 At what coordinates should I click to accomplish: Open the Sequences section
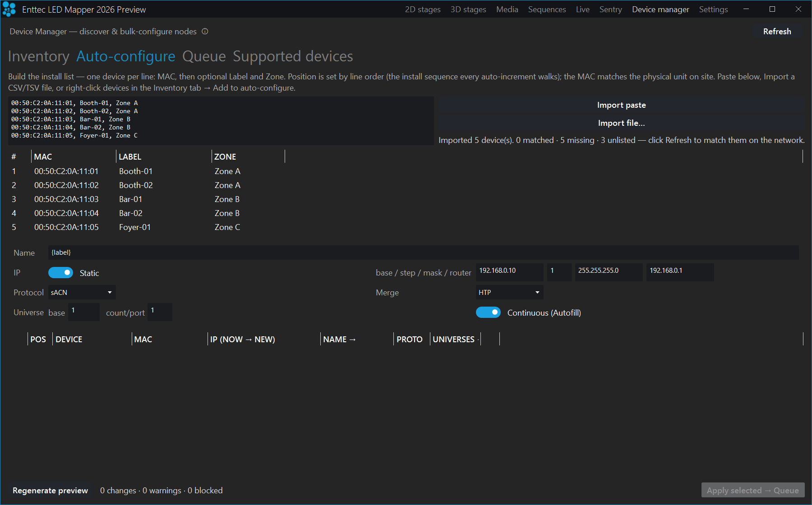(547, 9)
